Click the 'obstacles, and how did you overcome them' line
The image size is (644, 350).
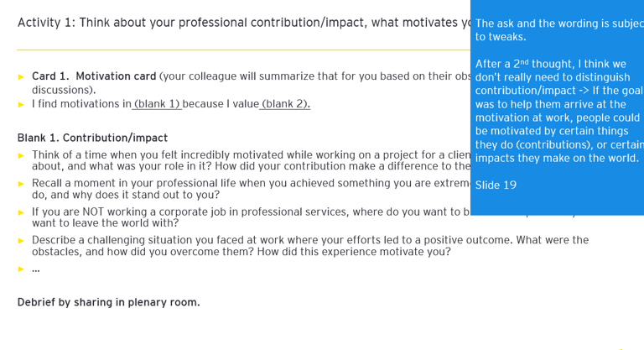tap(241, 251)
